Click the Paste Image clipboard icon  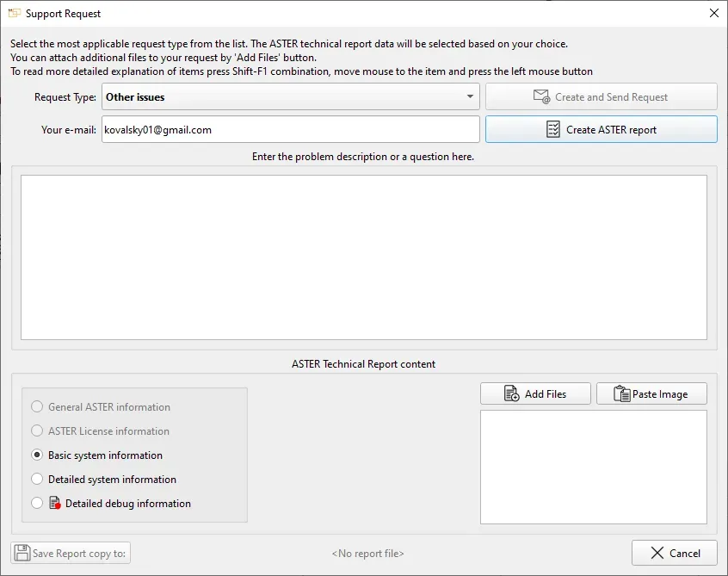[x=621, y=394]
